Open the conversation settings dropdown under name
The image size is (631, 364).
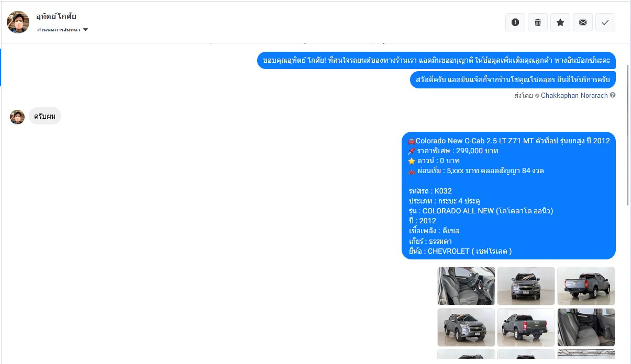(x=62, y=30)
